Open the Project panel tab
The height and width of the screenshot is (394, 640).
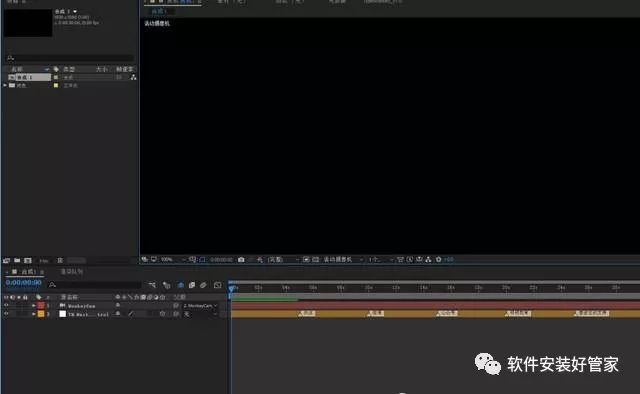[x=17, y=2]
